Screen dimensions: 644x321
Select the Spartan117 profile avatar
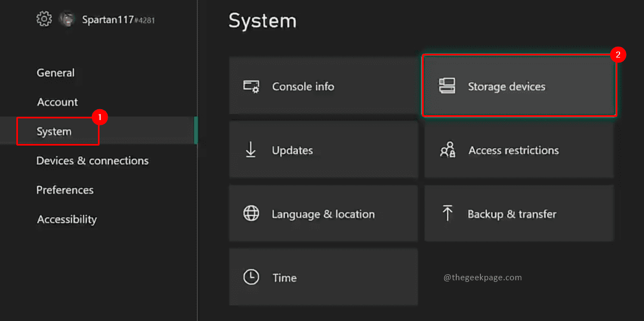pyautogui.click(x=66, y=19)
